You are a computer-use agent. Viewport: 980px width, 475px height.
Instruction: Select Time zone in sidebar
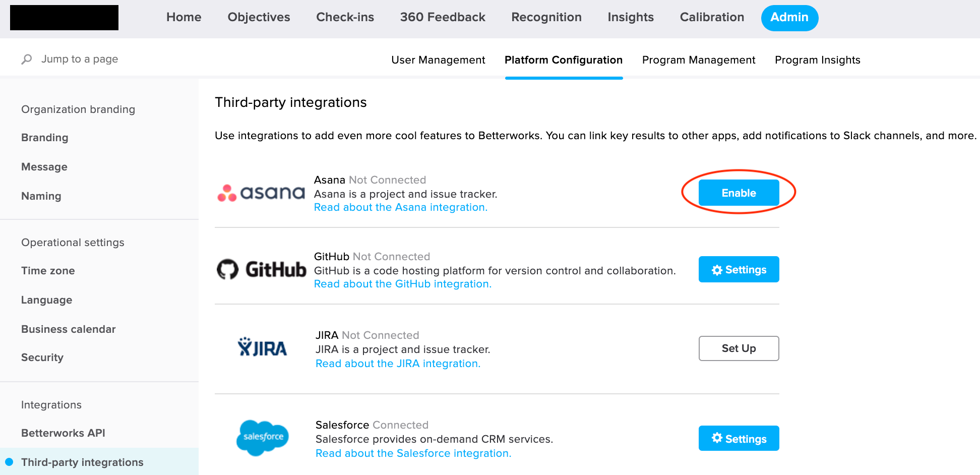coord(48,271)
